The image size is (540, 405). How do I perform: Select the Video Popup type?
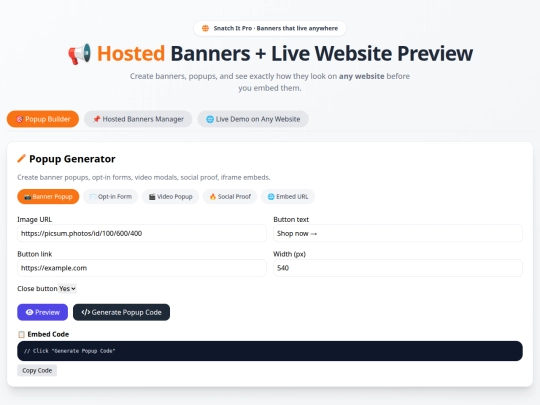(170, 197)
